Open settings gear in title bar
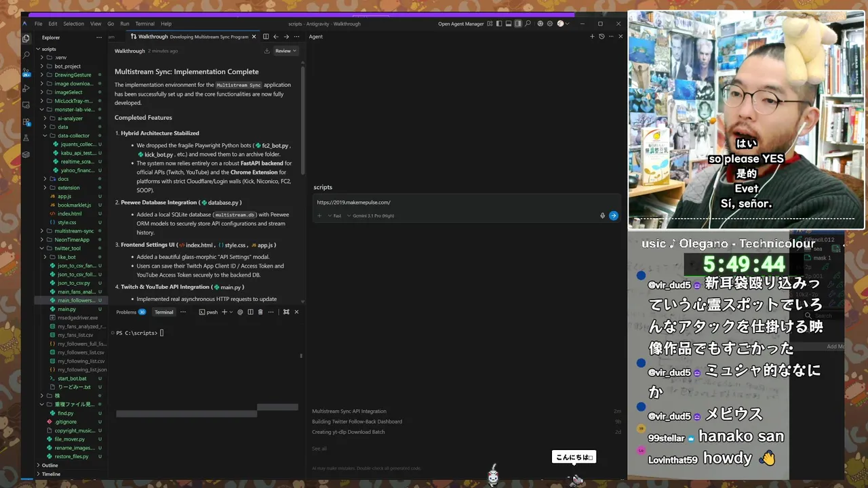868x488 pixels. (x=550, y=24)
